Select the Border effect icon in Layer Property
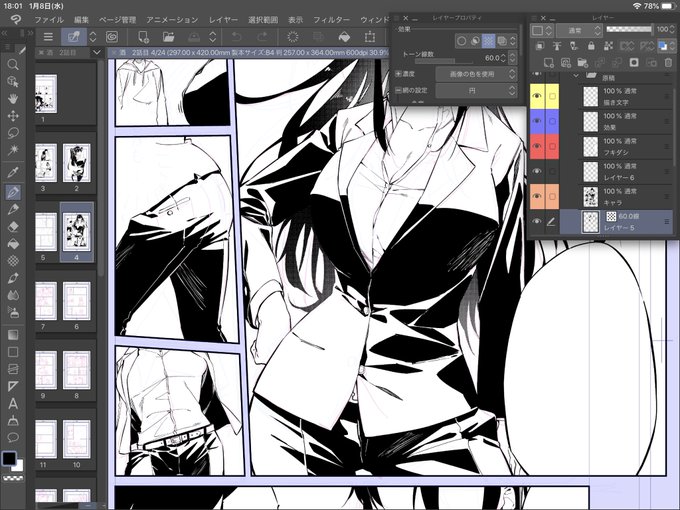 (462, 41)
